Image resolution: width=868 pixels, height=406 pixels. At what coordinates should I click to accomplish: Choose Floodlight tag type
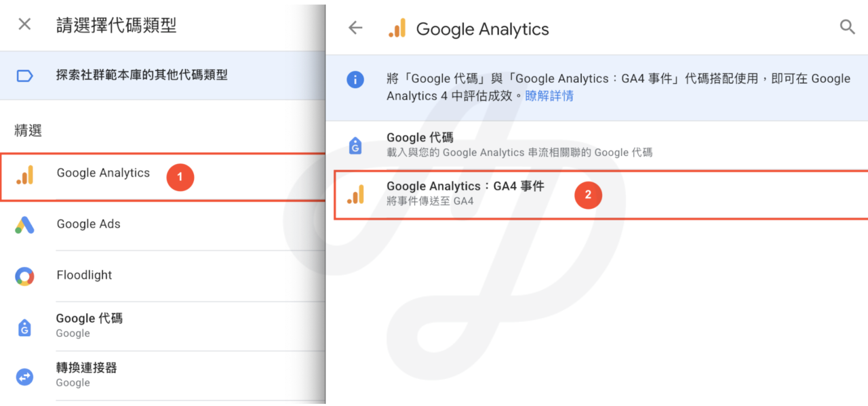click(163, 276)
